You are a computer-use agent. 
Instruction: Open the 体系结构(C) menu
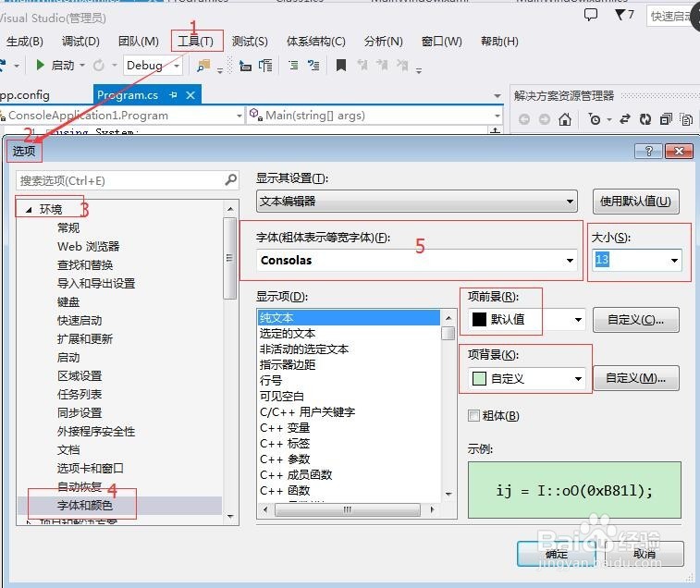(x=316, y=42)
